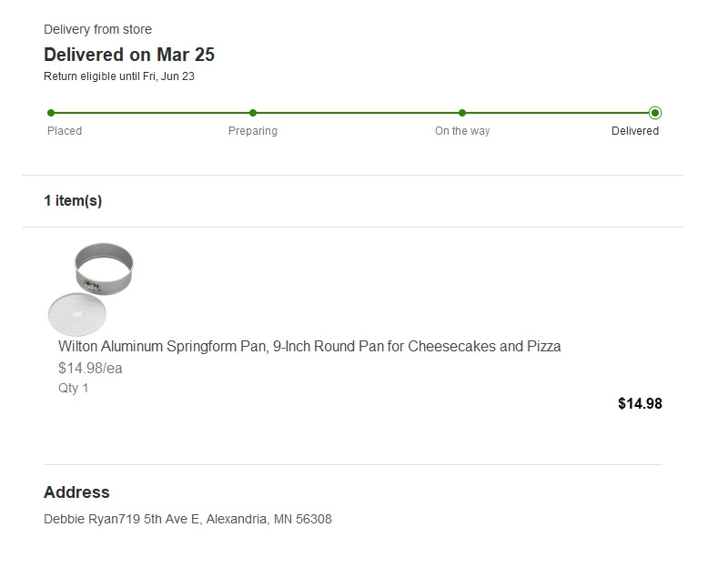Click the Delivery from store label
Image resolution: width=728 pixels, height=588 pixels.
[97, 30]
